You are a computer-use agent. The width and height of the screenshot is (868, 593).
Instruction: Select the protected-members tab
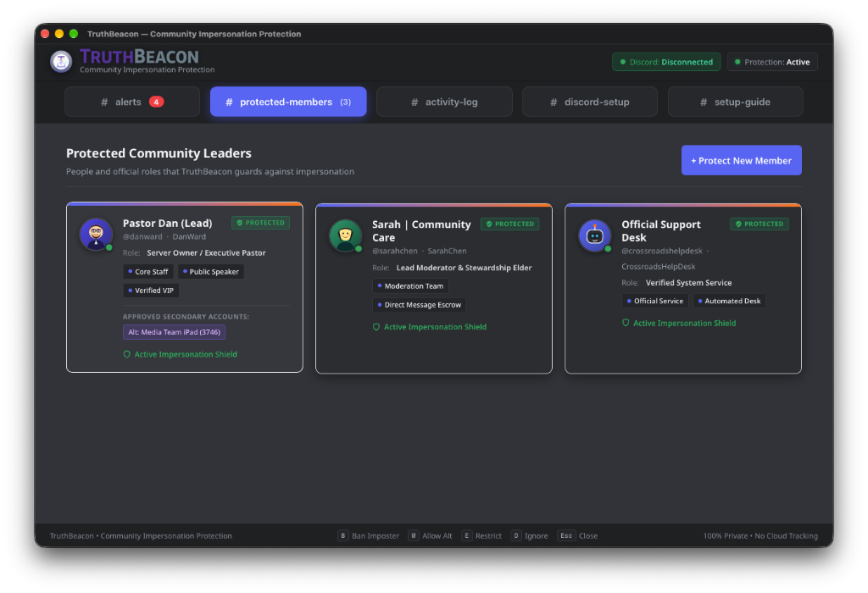pos(288,102)
